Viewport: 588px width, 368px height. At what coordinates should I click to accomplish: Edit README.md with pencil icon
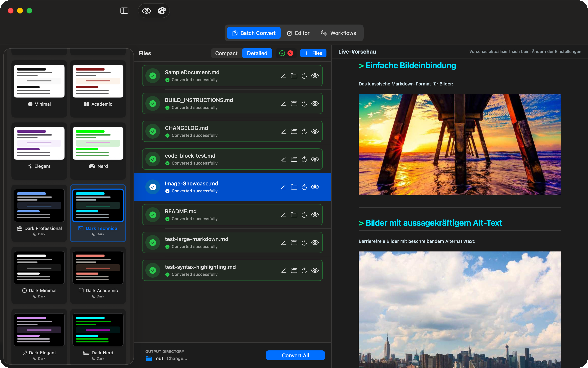284,215
